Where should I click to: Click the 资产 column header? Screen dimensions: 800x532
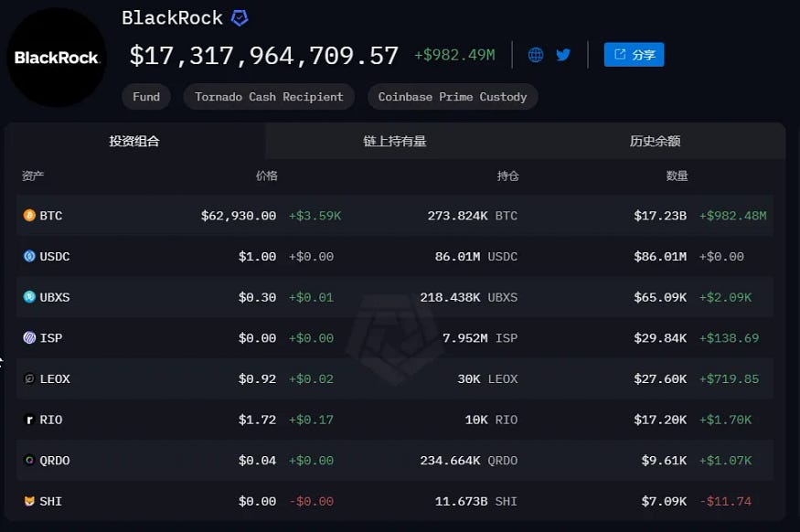[x=33, y=176]
